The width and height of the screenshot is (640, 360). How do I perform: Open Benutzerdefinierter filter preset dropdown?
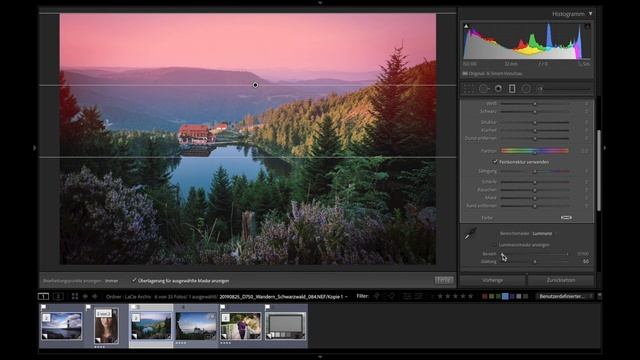(564, 296)
